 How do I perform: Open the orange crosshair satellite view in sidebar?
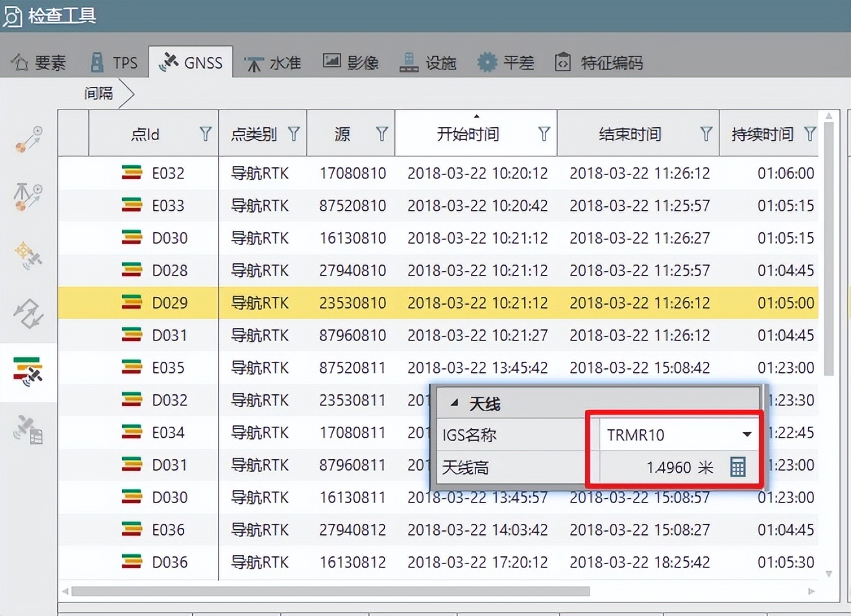click(x=29, y=255)
